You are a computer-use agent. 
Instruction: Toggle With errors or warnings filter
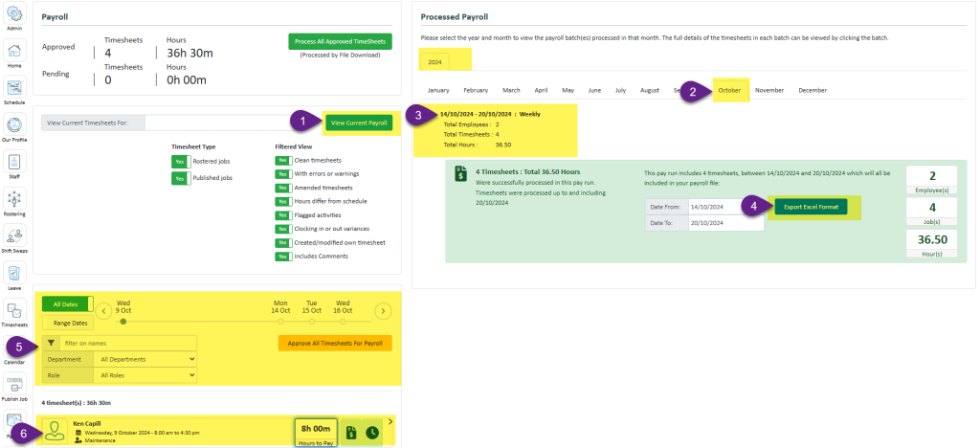283,173
